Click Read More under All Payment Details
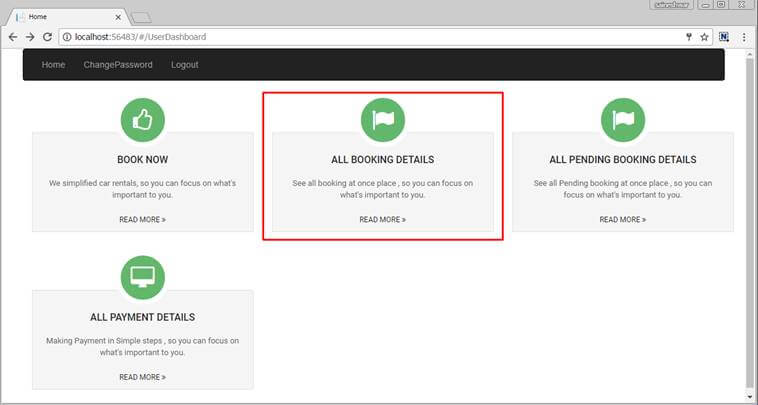 tap(143, 377)
